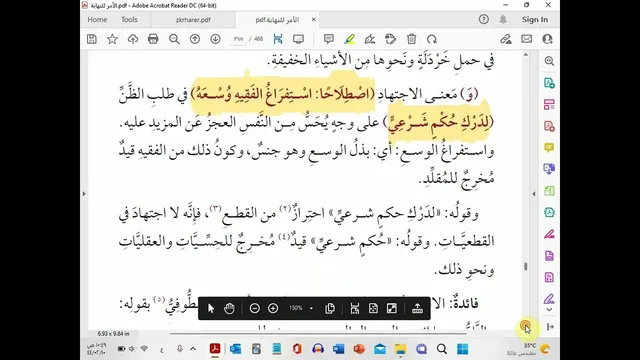Open Outlook from the Windows taskbar
640x360 pixels.
(x=236, y=349)
